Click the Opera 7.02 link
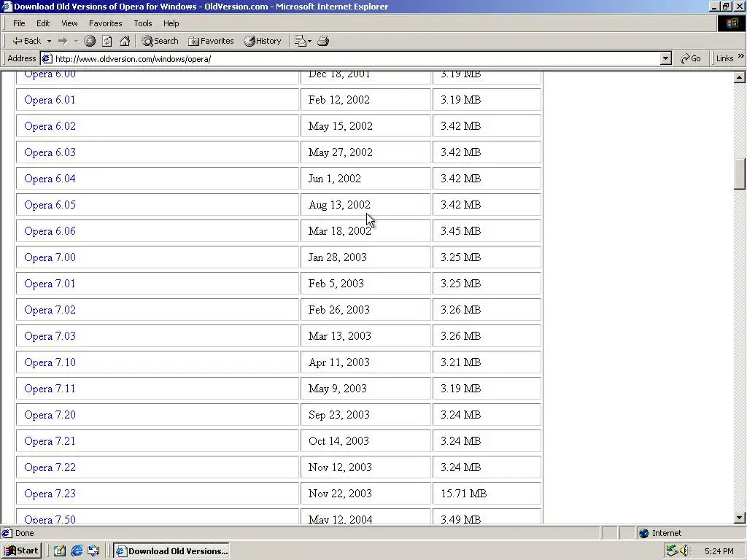Image resolution: width=747 pixels, height=560 pixels. (50, 310)
